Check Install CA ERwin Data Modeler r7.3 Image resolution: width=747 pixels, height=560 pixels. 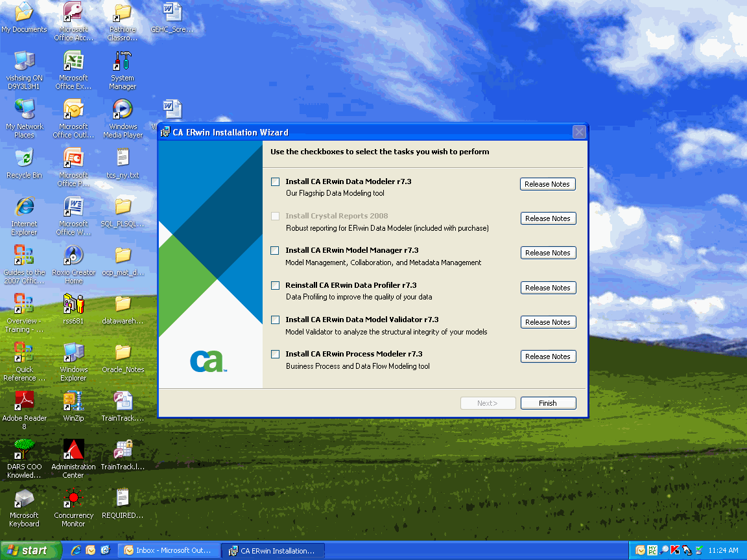(276, 182)
